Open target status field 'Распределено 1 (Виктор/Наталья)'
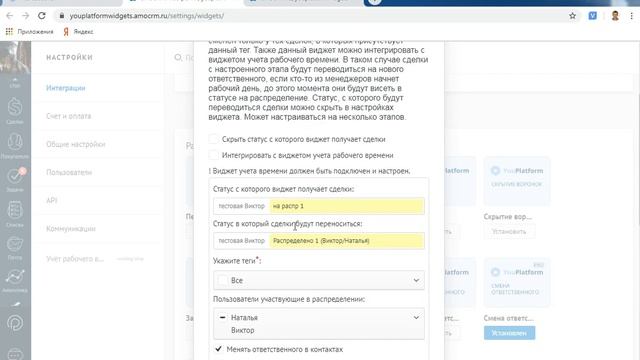Screen dimensions: 640x360 click(347, 241)
